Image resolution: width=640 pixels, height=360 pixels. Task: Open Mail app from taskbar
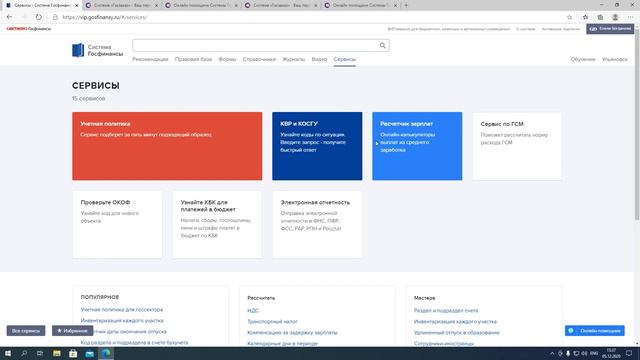click(90, 353)
